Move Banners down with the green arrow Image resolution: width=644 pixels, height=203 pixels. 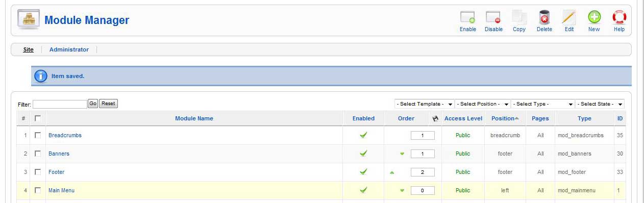(402, 154)
